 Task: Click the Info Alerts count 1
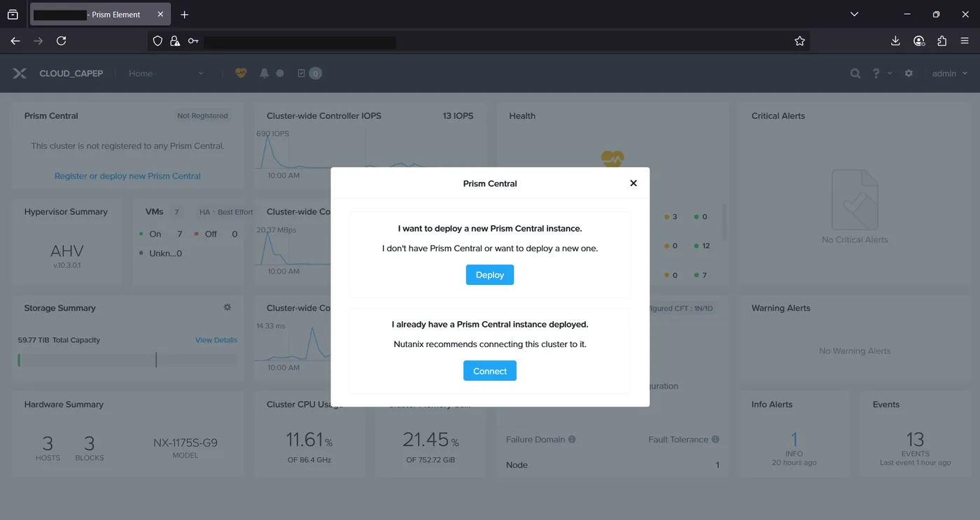(x=794, y=439)
